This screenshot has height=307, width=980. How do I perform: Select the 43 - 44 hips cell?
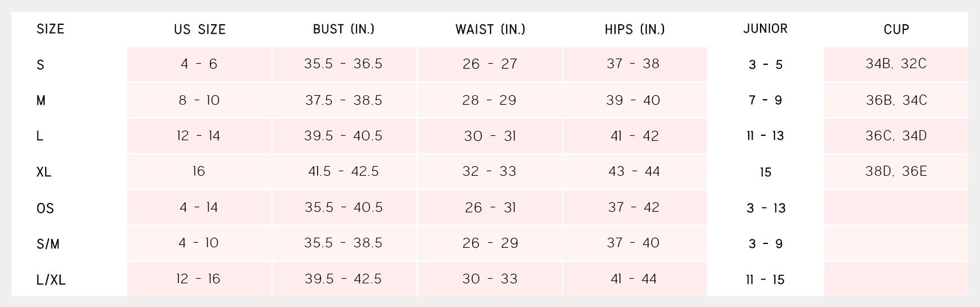tap(634, 171)
